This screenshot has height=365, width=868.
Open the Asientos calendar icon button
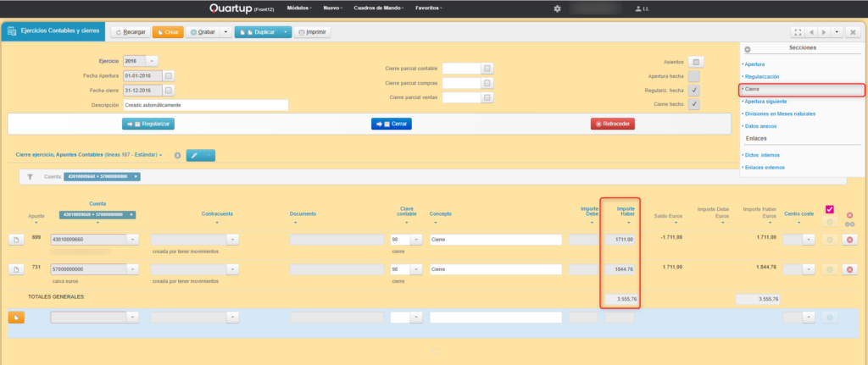694,62
